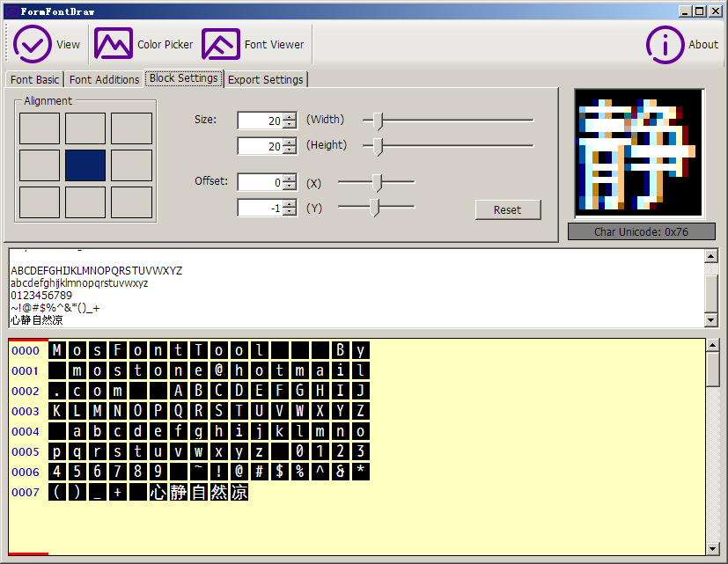
Task: Click the View checkmark icon
Action: click(x=32, y=44)
